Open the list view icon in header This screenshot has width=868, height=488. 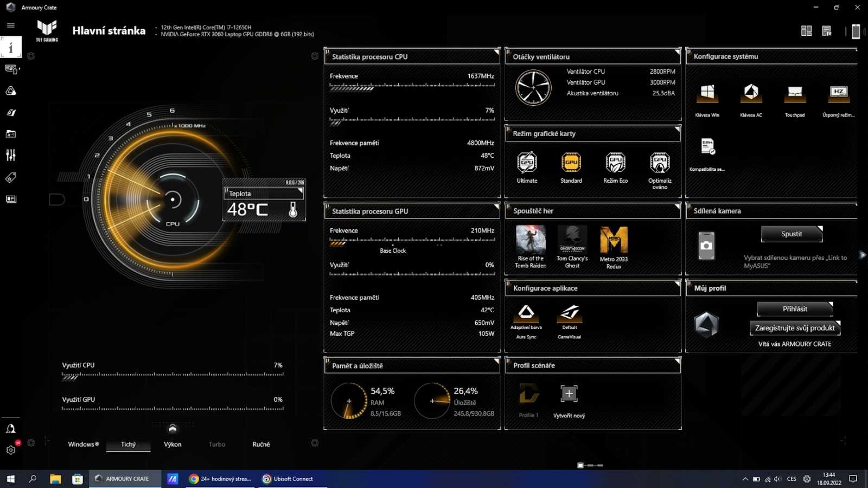[x=827, y=31]
